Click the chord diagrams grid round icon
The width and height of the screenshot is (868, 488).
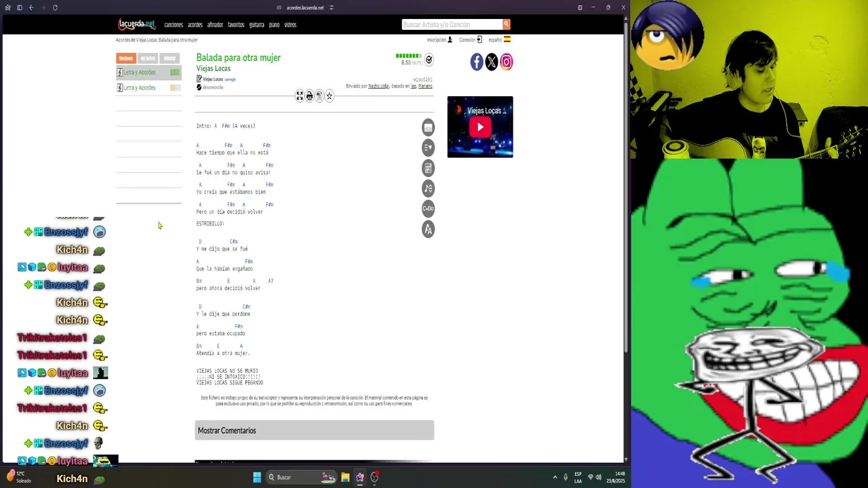point(428,168)
